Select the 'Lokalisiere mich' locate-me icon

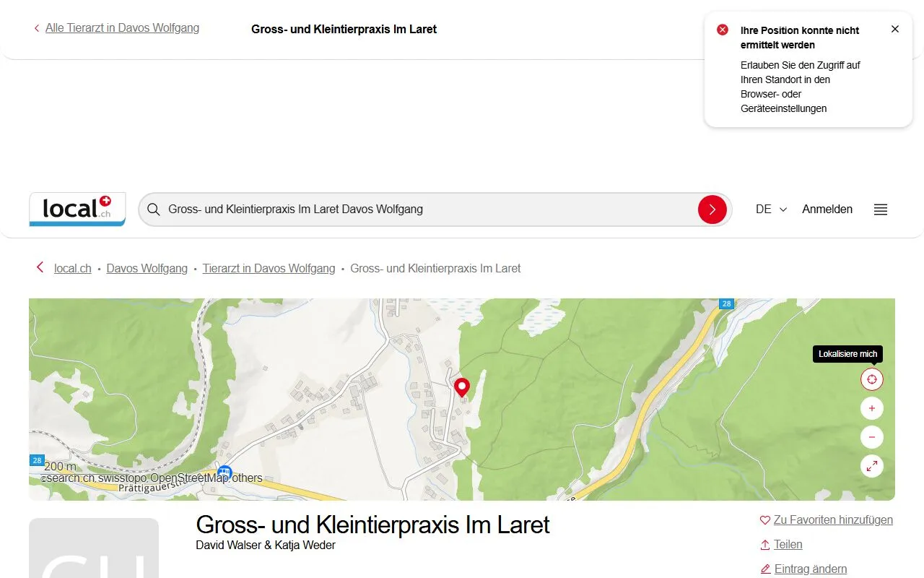pyautogui.click(x=871, y=379)
